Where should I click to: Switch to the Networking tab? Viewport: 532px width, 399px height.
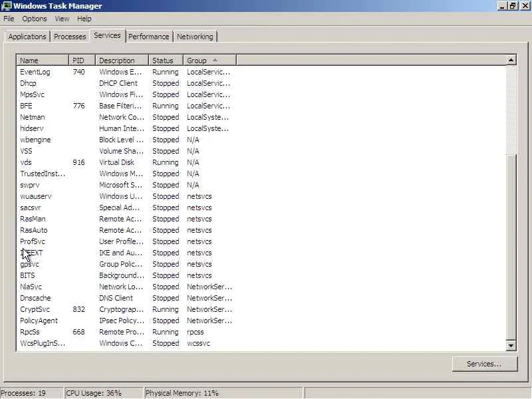[x=195, y=37]
